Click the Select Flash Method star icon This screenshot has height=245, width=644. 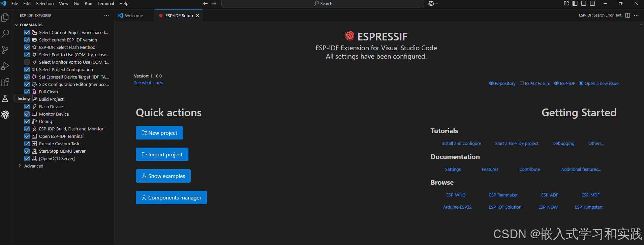click(x=34, y=47)
